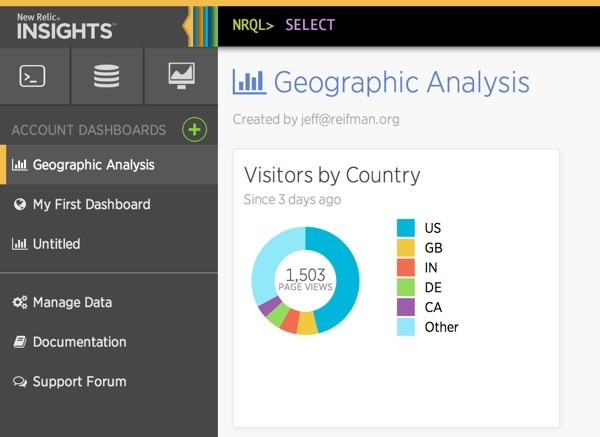
Task: Click the Geographic Analysis page title
Action: (x=401, y=82)
